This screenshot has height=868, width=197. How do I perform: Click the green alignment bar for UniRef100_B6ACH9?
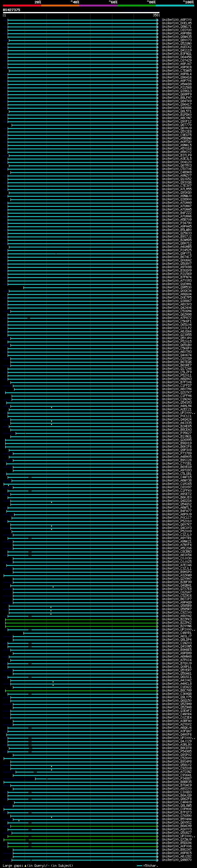click(84, 826)
